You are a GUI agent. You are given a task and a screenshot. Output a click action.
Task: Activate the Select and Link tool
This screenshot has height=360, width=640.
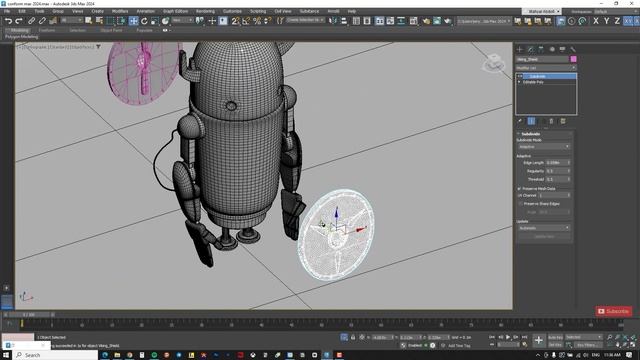31,21
